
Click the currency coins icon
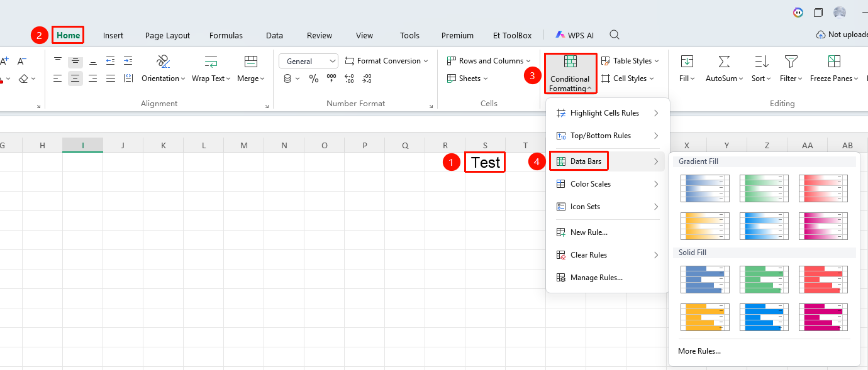coord(288,79)
